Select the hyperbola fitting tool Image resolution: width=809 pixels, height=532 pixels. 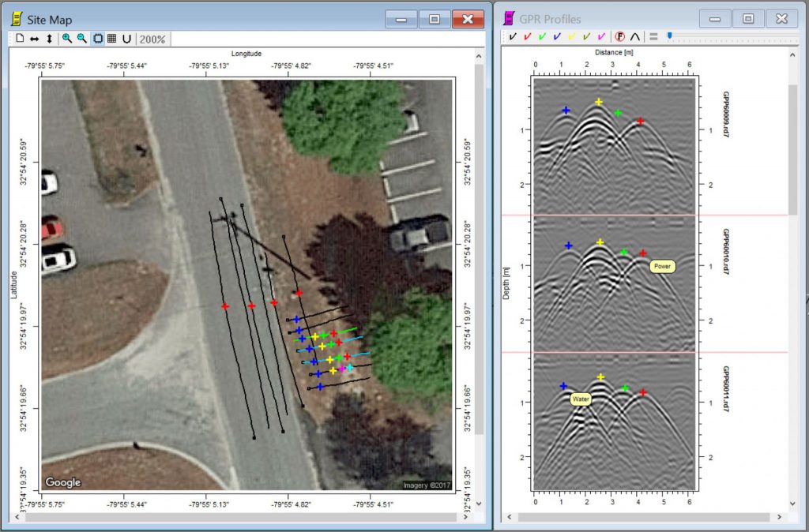[634, 36]
